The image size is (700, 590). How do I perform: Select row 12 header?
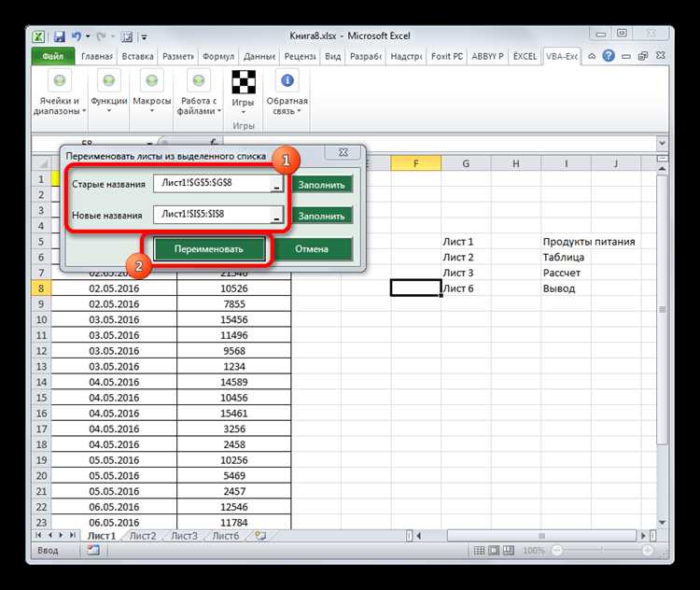pyautogui.click(x=41, y=351)
